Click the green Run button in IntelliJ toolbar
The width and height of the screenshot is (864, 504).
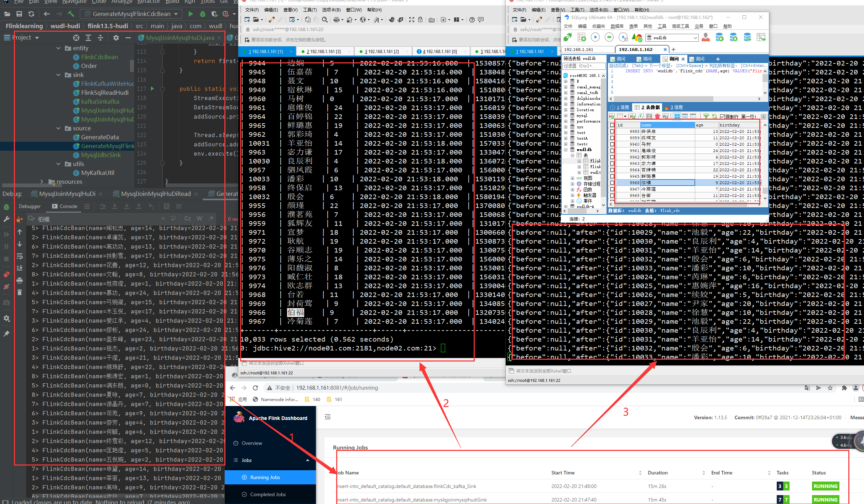[x=191, y=14]
